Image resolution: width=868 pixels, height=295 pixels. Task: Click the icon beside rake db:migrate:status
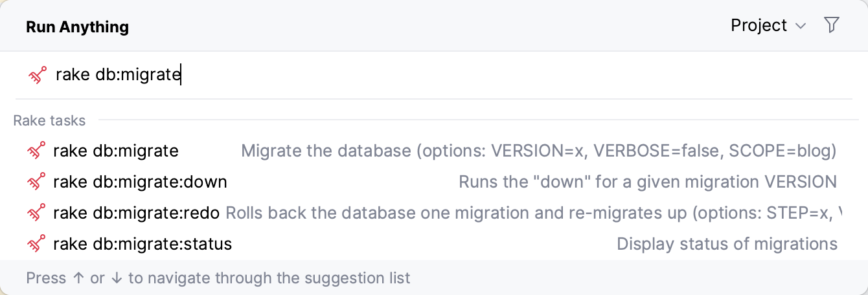[36, 244]
